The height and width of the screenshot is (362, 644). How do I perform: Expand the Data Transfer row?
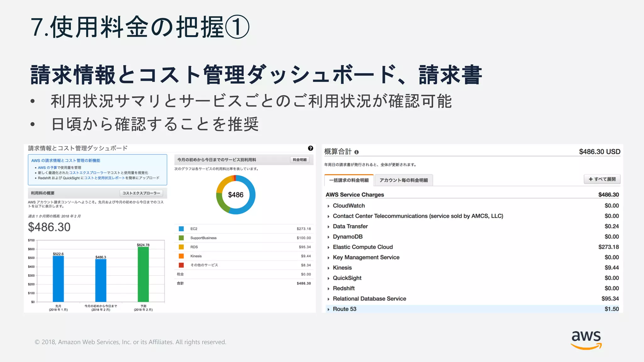tap(328, 227)
